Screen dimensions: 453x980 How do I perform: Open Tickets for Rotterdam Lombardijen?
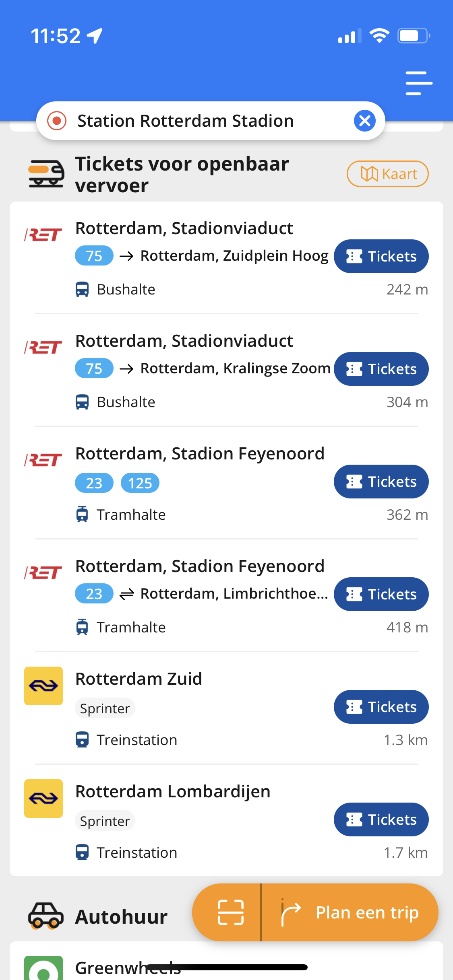(381, 819)
